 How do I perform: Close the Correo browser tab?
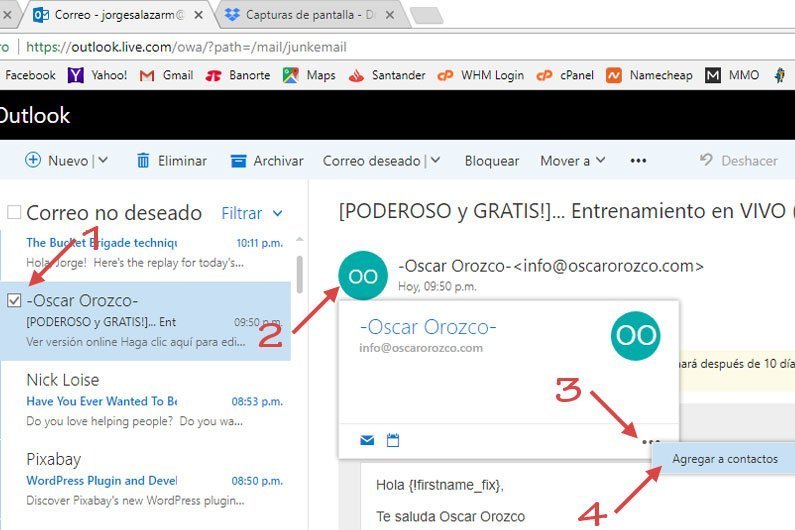point(199,15)
